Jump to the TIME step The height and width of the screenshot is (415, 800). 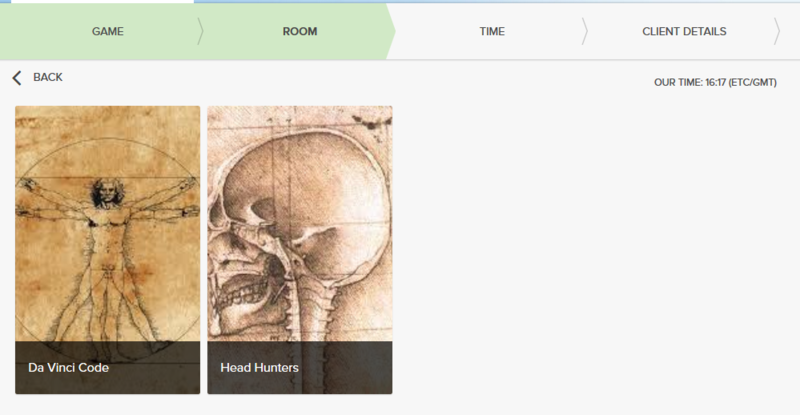coord(492,32)
